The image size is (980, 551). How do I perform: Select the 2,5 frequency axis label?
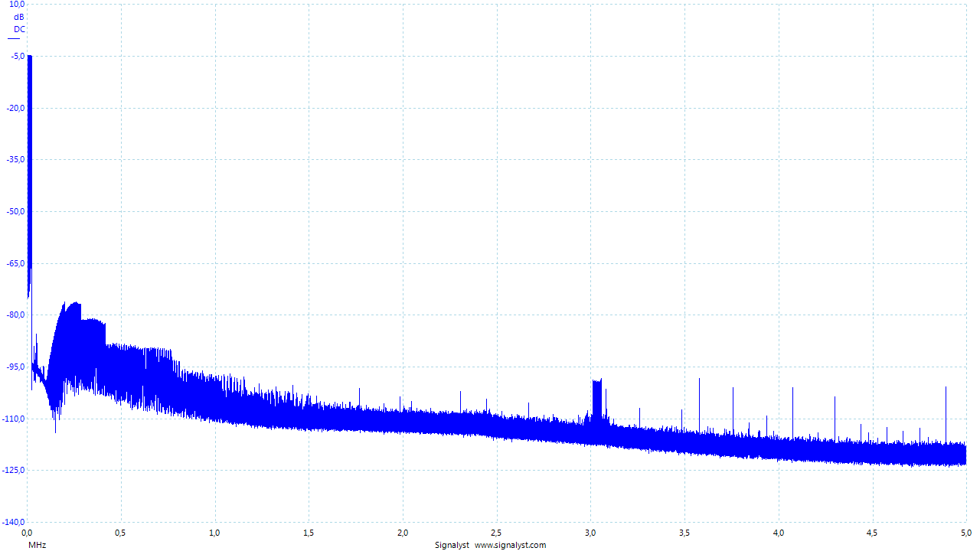tap(496, 532)
